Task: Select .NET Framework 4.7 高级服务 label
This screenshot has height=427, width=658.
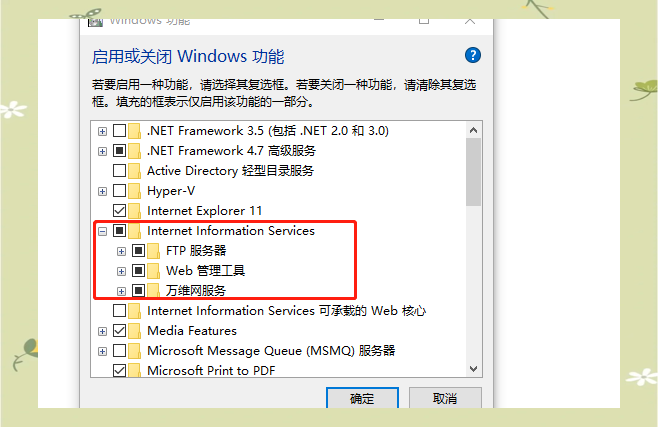Action: tap(231, 151)
